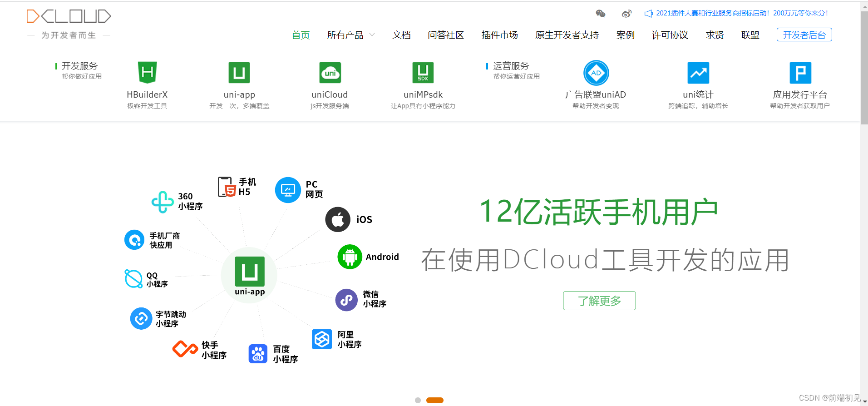The image size is (868, 406).
Task: Click the 开发一次，多端覆盖 caption
Action: 239,106
